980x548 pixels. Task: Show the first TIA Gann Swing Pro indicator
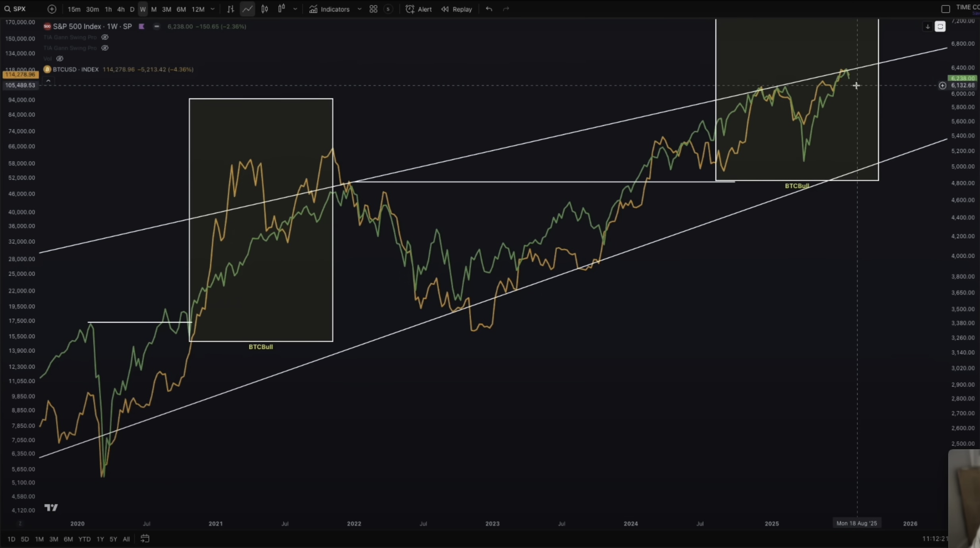click(105, 37)
